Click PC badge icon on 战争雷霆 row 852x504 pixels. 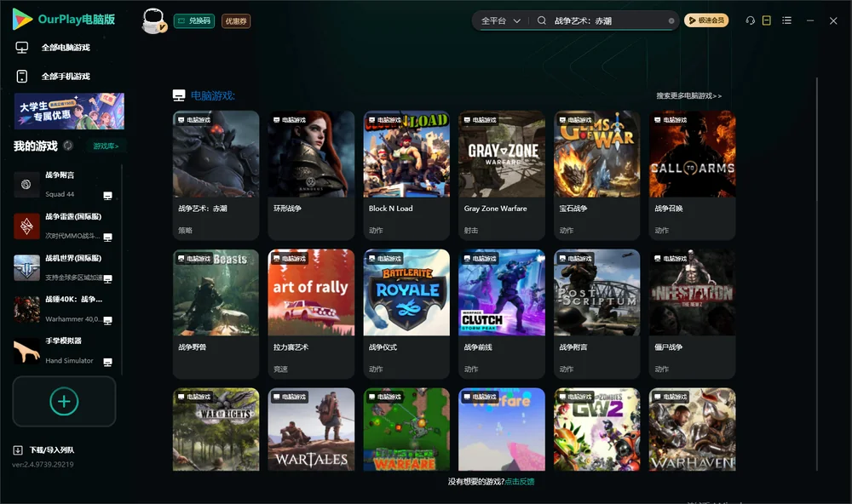[107, 238]
